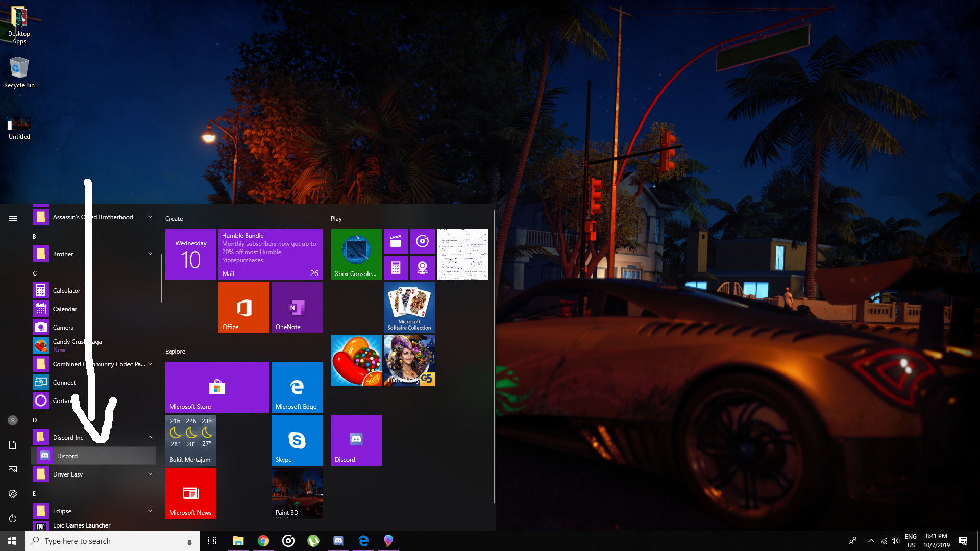
Task: Open Documents from the Start sidebar
Action: [13, 445]
